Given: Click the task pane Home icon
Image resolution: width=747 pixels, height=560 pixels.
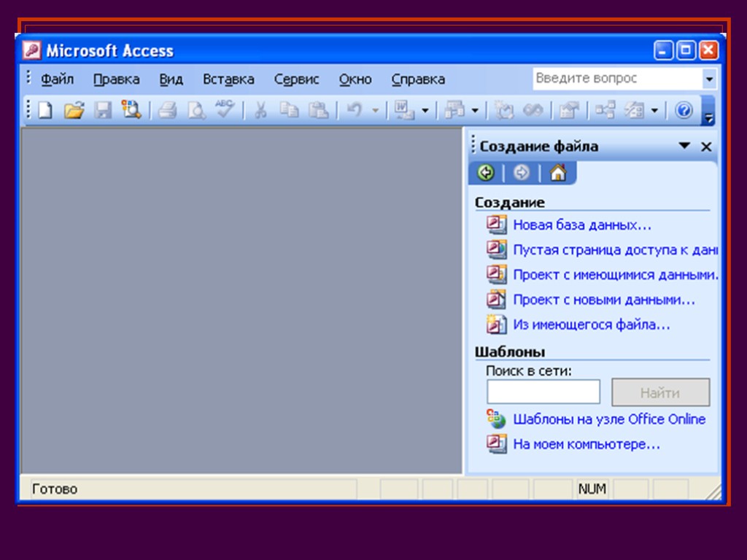Looking at the screenshot, I should (558, 172).
